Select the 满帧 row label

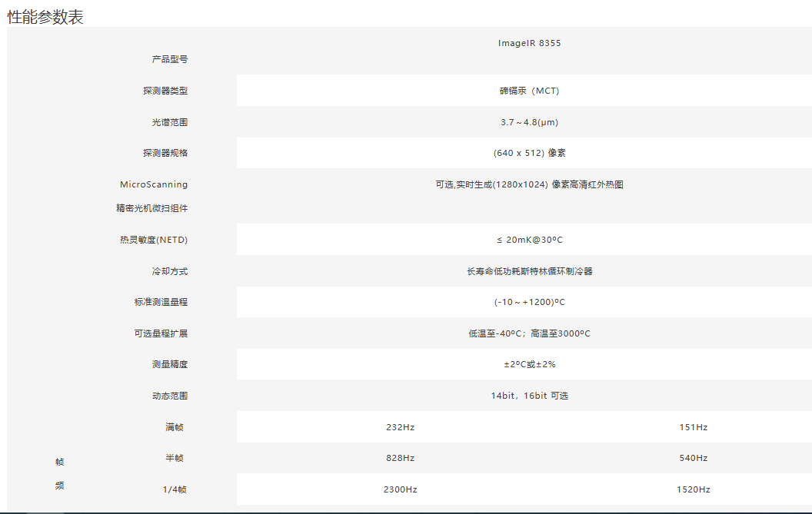pos(175,427)
